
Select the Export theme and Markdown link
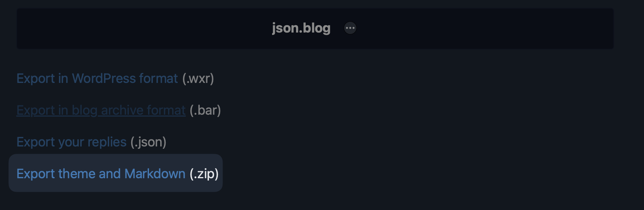click(x=101, y=174)
